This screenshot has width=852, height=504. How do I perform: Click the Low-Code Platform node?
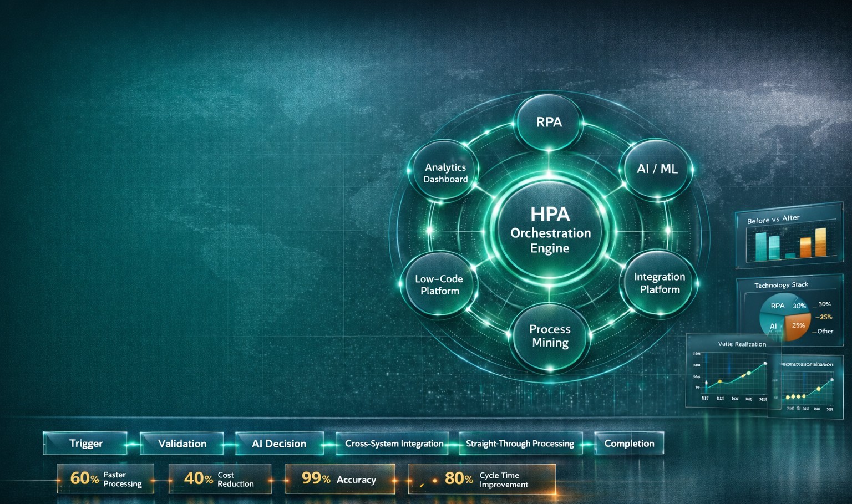click(x=440, y=286)
